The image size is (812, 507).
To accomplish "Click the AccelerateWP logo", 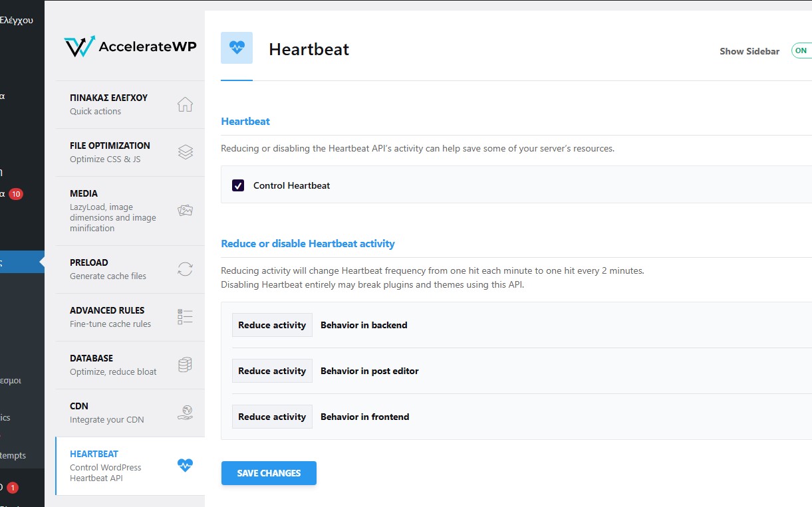I will 130,47.
